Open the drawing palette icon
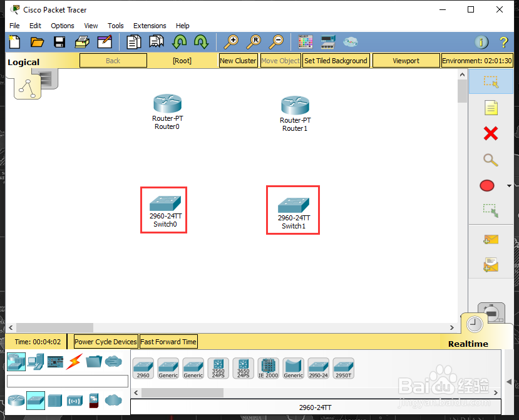 305,42
